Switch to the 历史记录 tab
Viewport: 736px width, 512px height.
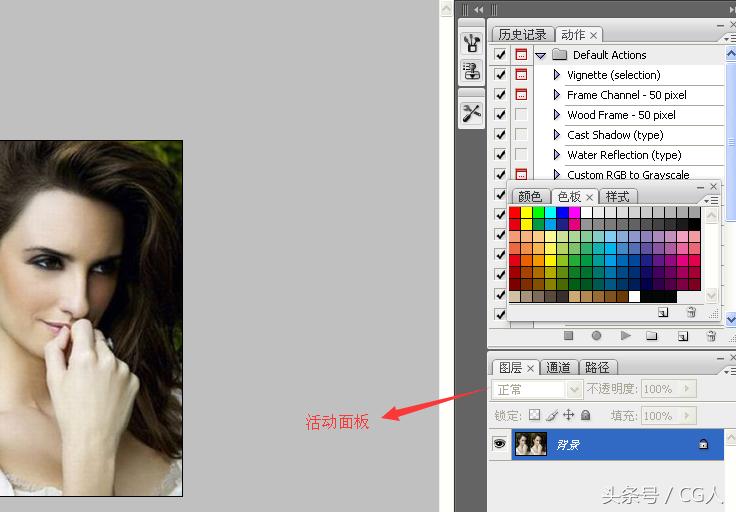coord(522,35)
